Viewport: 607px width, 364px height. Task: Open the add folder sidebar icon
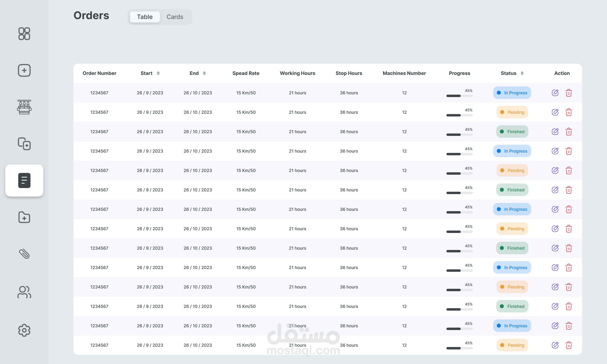(24, 217)
